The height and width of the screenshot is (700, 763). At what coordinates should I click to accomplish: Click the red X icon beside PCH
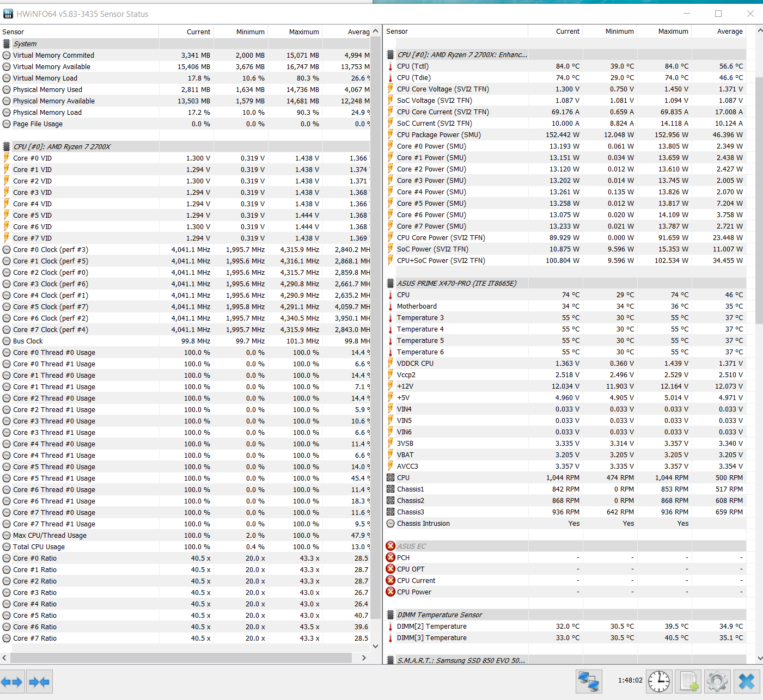point(390,557)
